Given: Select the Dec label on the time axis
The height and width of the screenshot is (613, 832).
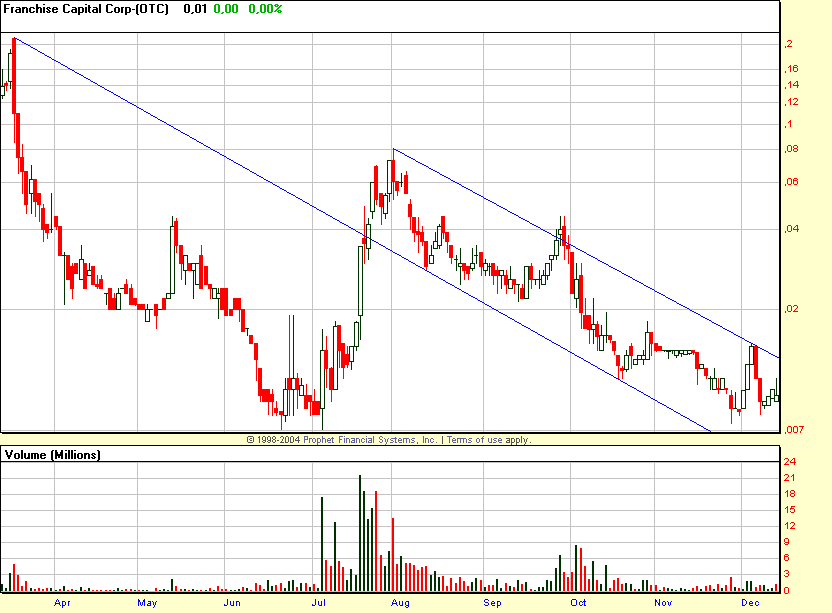Looking at the screenshot, I should pyautogui.click(x=749, y=604).
